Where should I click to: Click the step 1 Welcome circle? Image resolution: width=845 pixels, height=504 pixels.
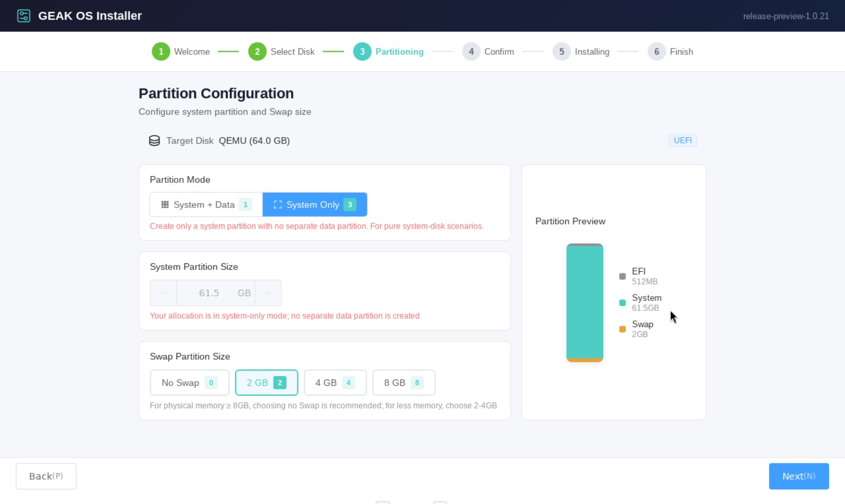[161, 52]
